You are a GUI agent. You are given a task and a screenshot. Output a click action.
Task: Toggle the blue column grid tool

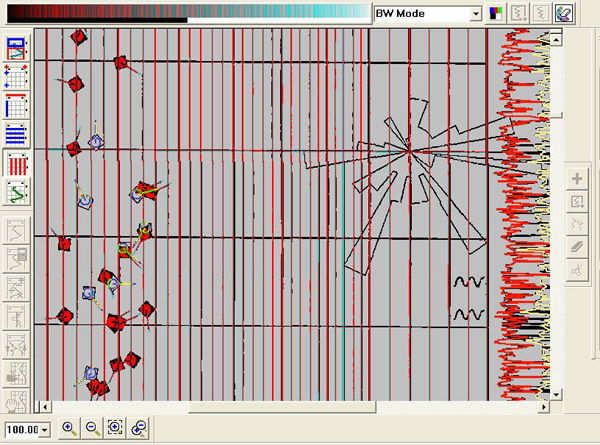coord(17,106)
